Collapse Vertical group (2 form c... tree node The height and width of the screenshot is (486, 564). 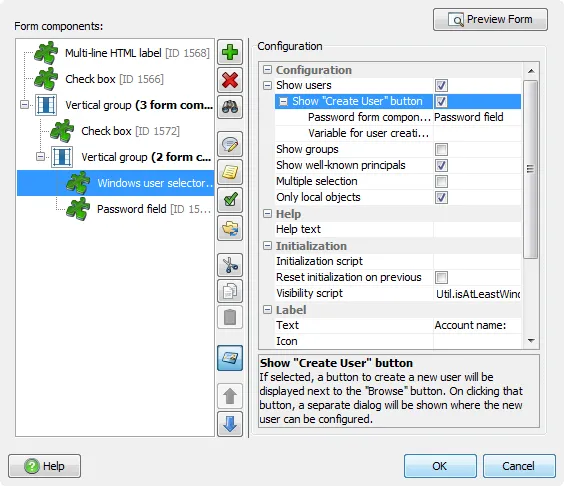click(41, 156)
